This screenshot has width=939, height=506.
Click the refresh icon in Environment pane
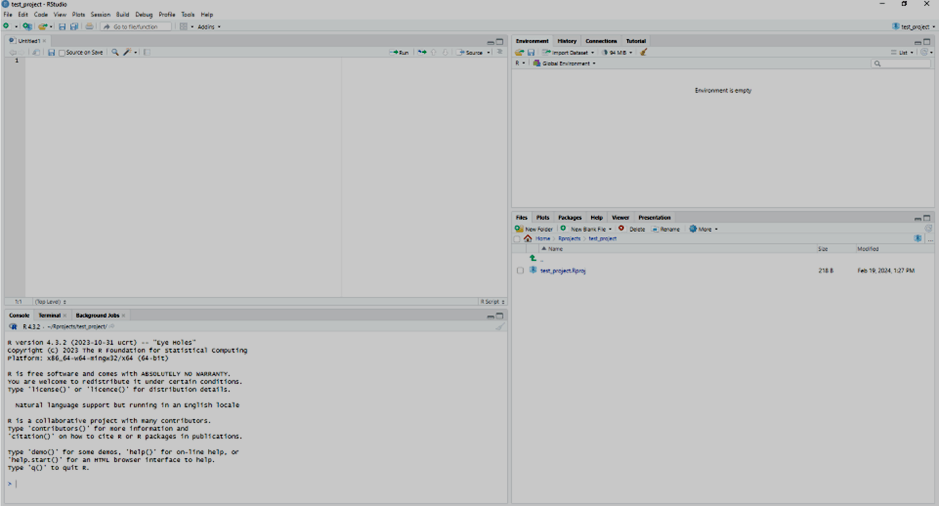(x=924, y=53)
